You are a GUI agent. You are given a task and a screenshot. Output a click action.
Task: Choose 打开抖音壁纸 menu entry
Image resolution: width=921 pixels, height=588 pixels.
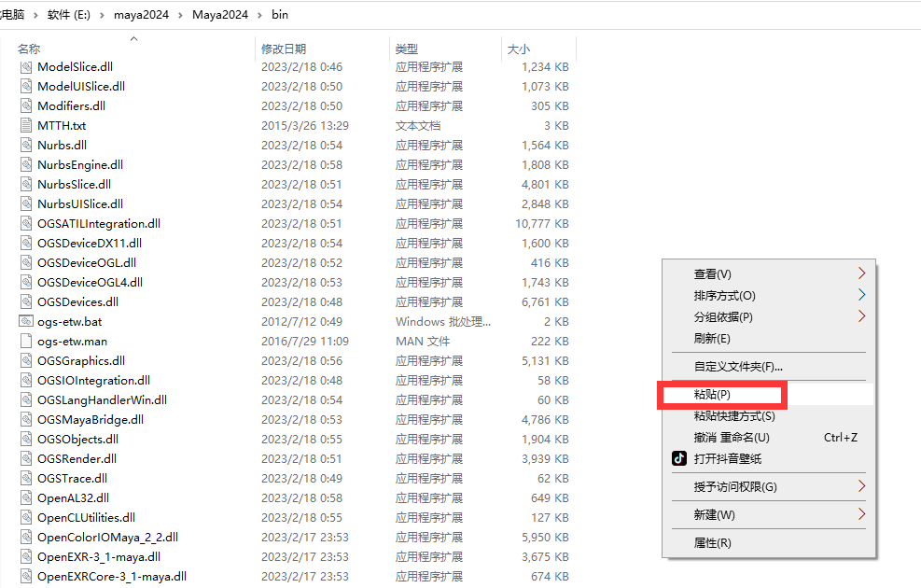(768, 458)
